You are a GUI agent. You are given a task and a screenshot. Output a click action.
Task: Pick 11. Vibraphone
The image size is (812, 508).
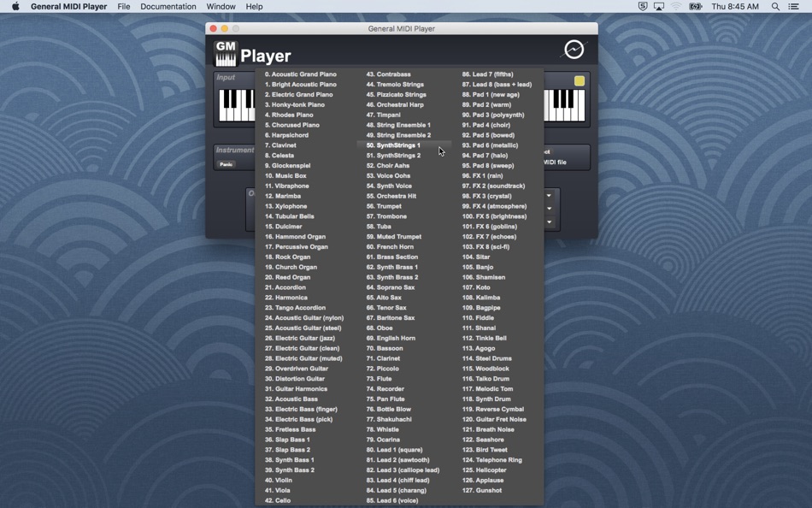coord(287,186)
